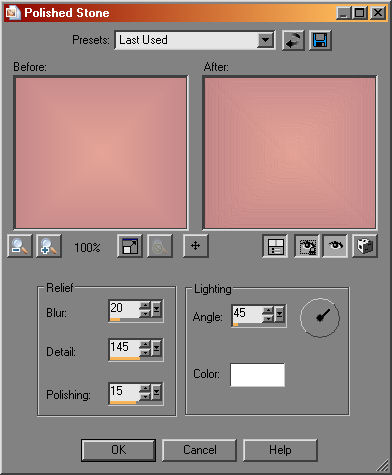Expand the Angle value slider dropdown
Screen dimensions: 392x475
[x=280, y=314]
